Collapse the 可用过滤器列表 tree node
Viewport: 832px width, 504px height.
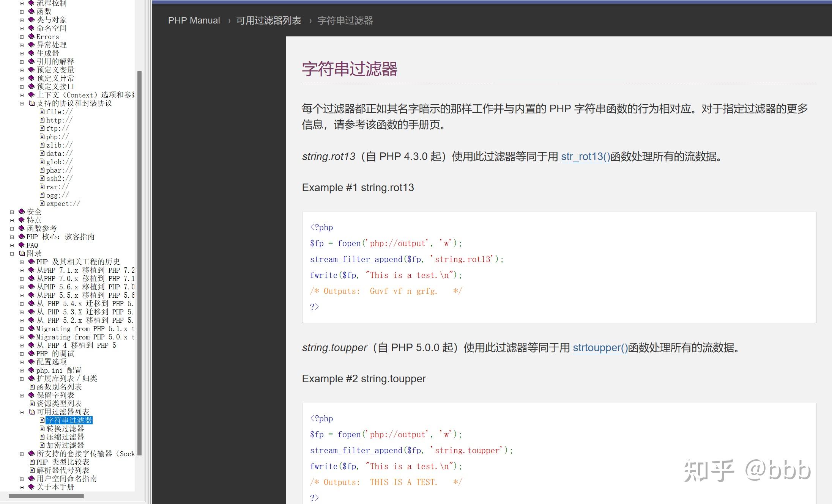click(x=22, y=412)
